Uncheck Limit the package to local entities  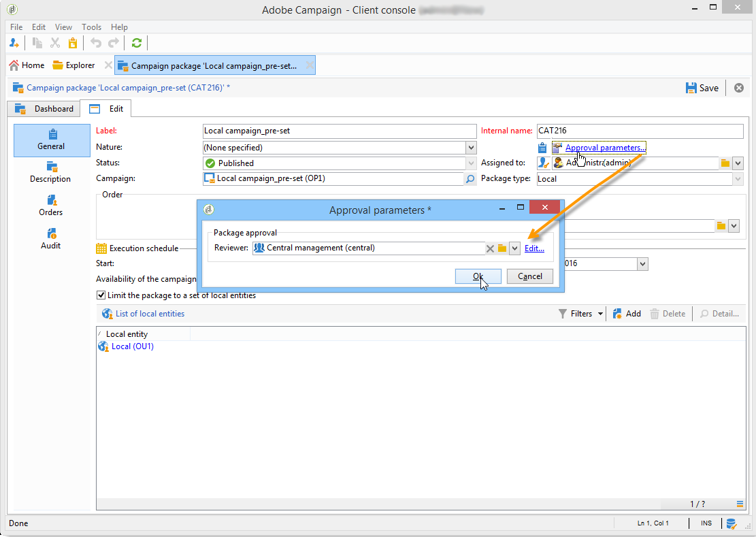pos(101,295)
